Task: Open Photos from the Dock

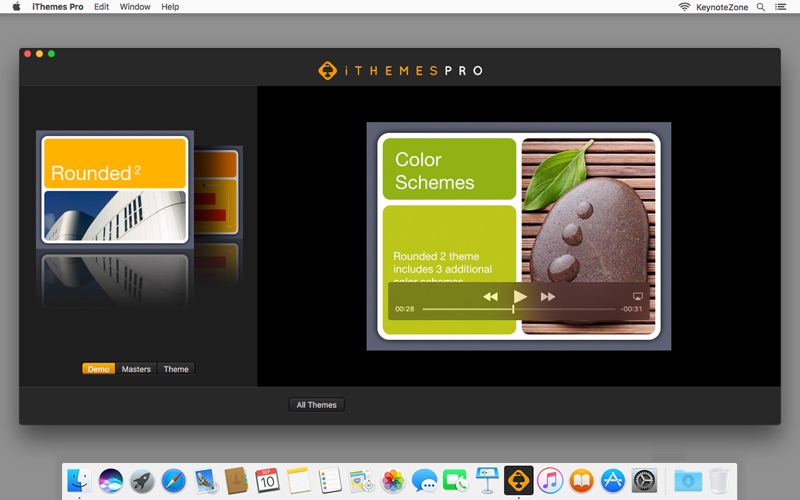Action: pos(393,480)
